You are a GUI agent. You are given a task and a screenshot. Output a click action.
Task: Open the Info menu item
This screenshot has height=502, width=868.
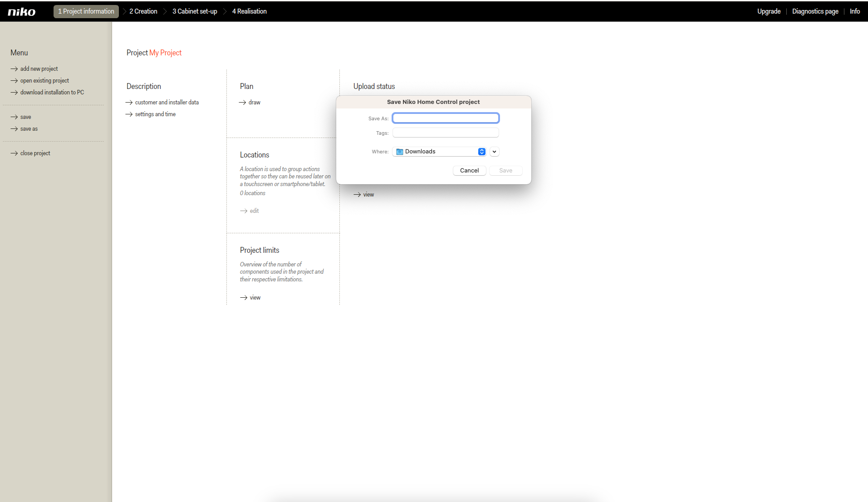(854, 11)
